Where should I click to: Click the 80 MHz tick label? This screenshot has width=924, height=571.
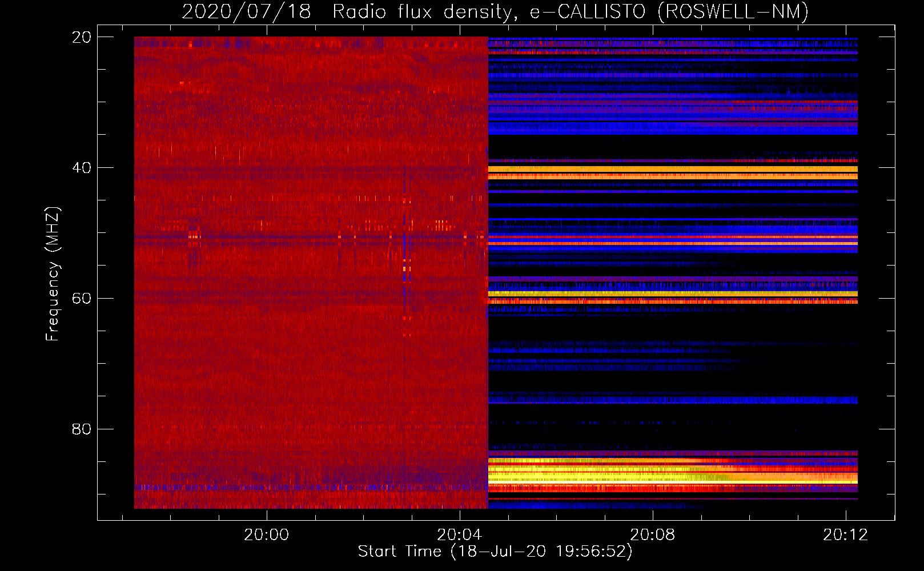(82, 429)
